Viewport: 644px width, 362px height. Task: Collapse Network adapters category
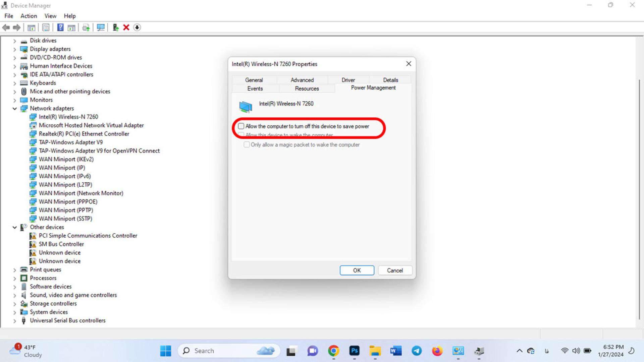coord(14,109)
